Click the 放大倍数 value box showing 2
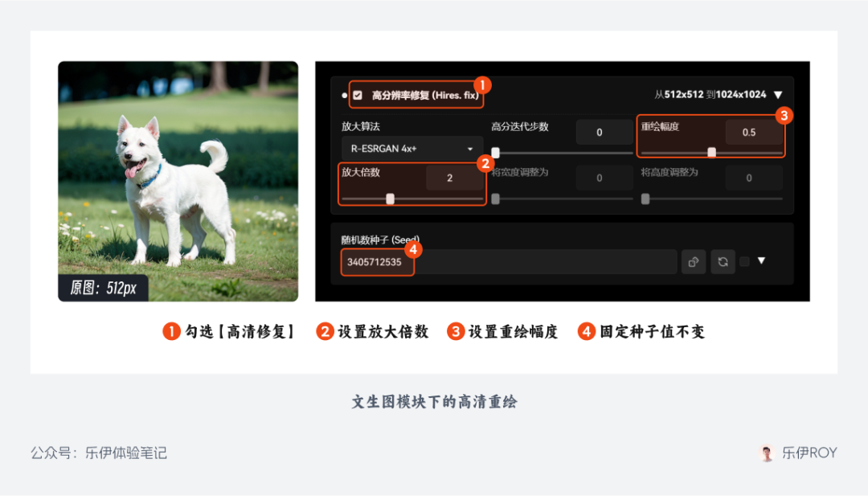The width and height of the screenshot is (868, 496). [449, 178]
